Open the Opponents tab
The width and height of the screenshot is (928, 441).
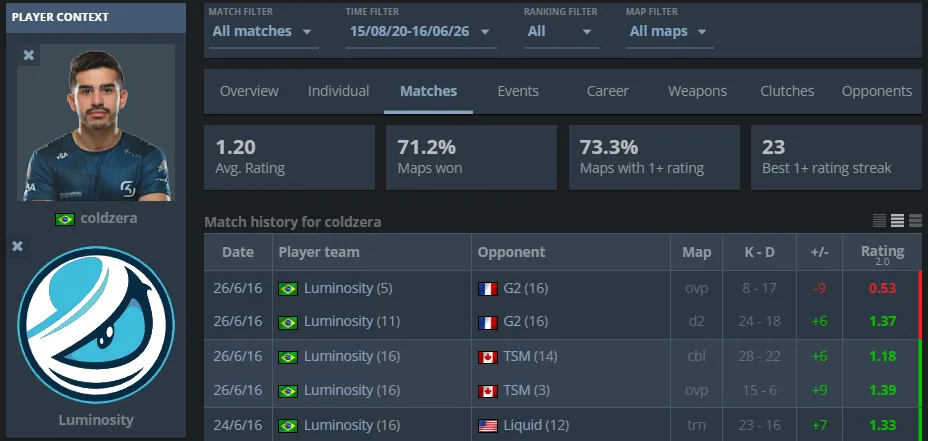click(x=877, y=91)
